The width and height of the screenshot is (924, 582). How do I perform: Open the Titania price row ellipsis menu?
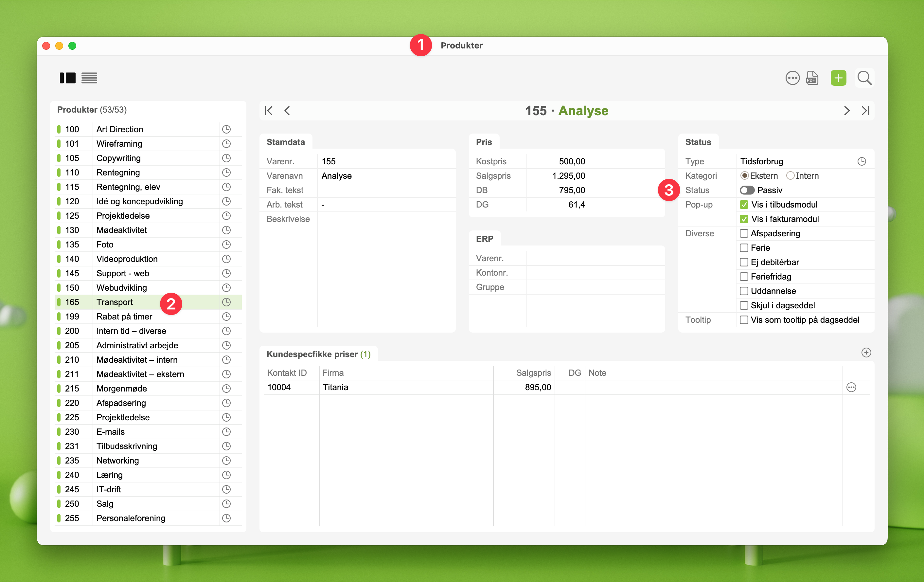pyautogui.click(x=851, y=387)
